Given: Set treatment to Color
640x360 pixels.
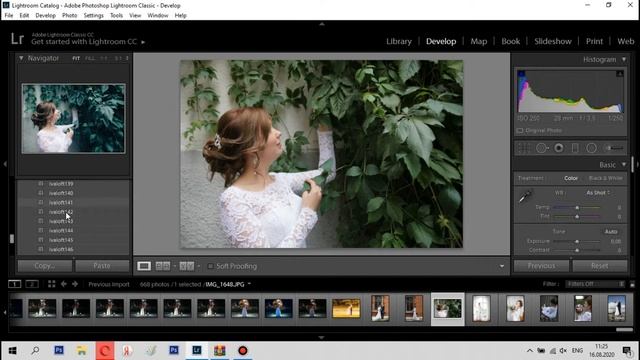Looking at the screenshot, I should click(571, 178).
